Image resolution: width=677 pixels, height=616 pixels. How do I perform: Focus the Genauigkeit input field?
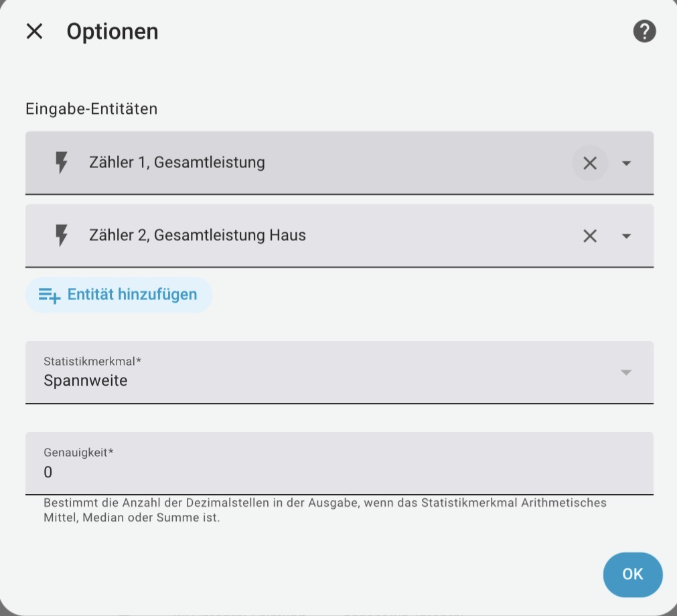tap(340, 463)
